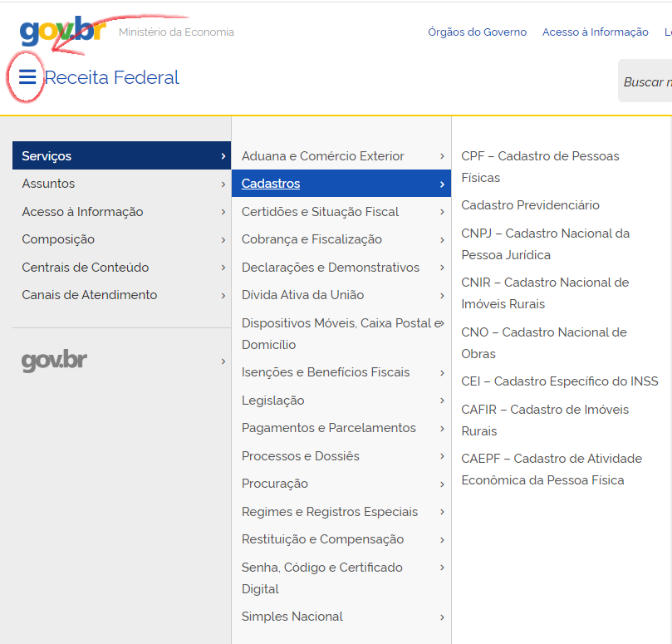
Task: Click the Receita Federal title
Action: (112, 78)
